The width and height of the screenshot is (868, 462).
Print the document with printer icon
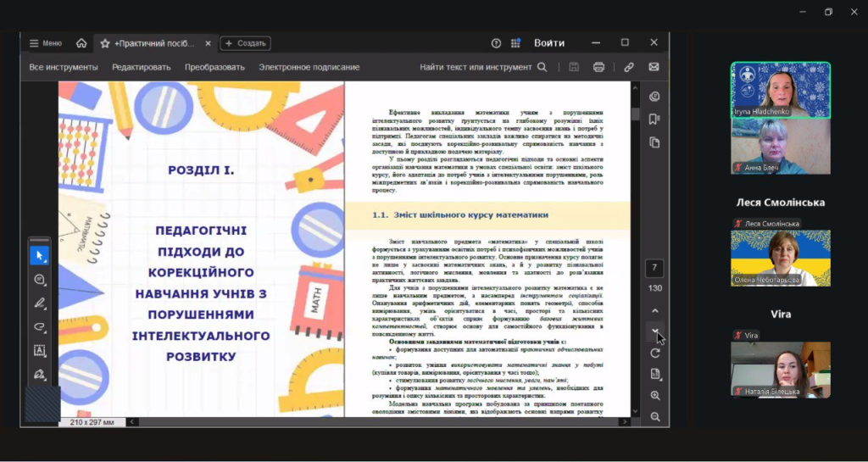click(x=598, y=67)
